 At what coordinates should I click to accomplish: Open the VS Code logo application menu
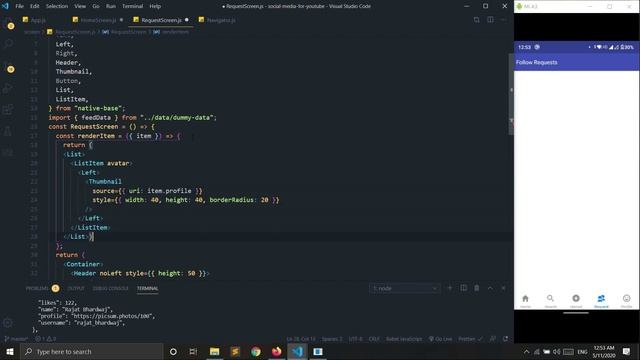click(x=5, y=6)
